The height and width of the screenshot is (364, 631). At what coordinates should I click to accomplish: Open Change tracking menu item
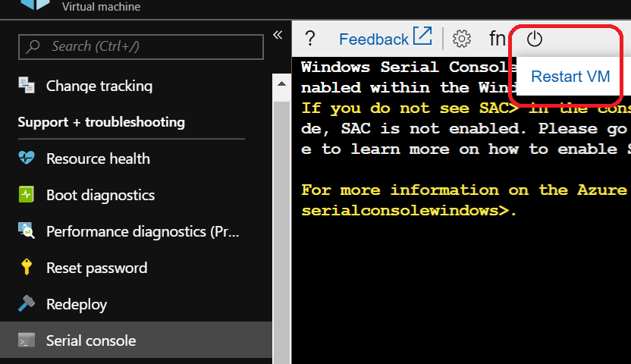tap(99, 86)
